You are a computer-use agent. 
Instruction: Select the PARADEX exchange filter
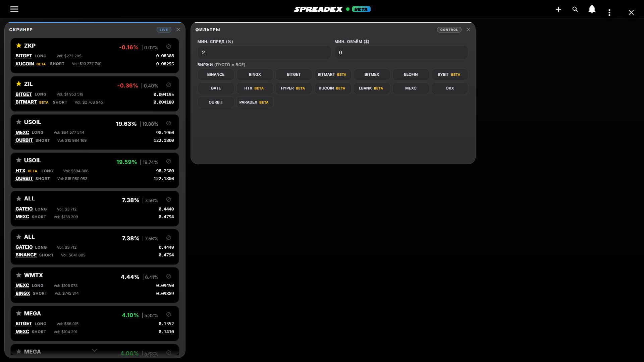[x=254, y=102]
